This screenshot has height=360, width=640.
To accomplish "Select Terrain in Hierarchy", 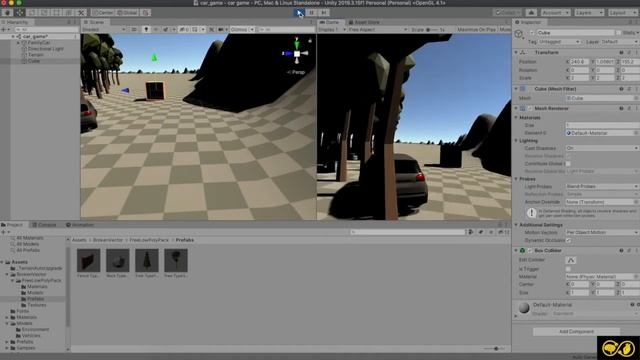I will [x=36, y=55].
